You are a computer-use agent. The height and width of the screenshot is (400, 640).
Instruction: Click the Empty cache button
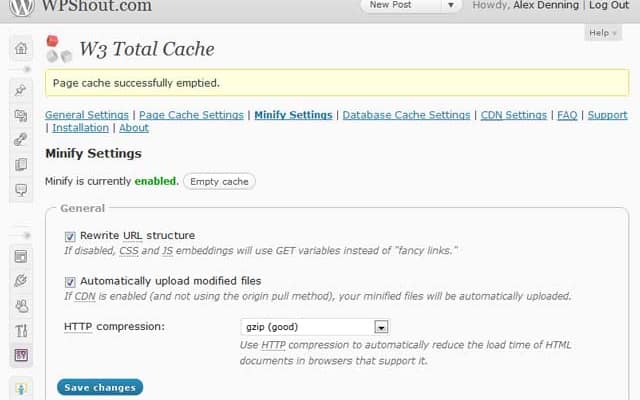219,182
